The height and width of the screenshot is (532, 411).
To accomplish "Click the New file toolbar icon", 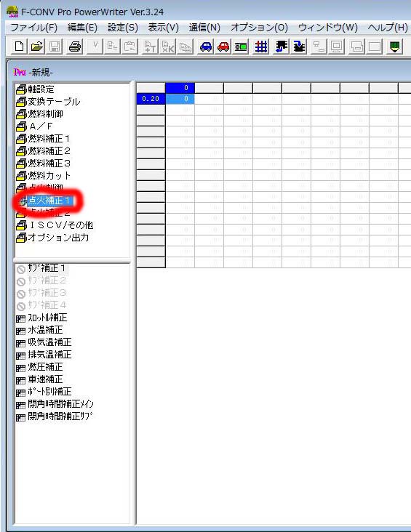I will pyautogui.click(x=19, y=47).
